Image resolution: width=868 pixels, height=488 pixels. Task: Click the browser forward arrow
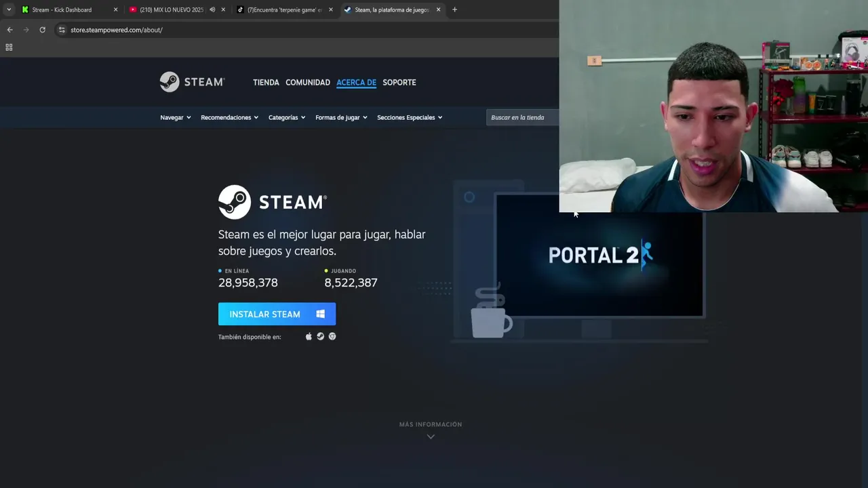(x=26, y=30)
